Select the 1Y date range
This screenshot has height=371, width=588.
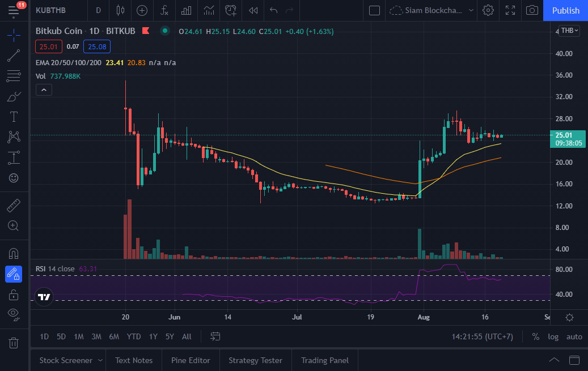(x=153, y=336)
